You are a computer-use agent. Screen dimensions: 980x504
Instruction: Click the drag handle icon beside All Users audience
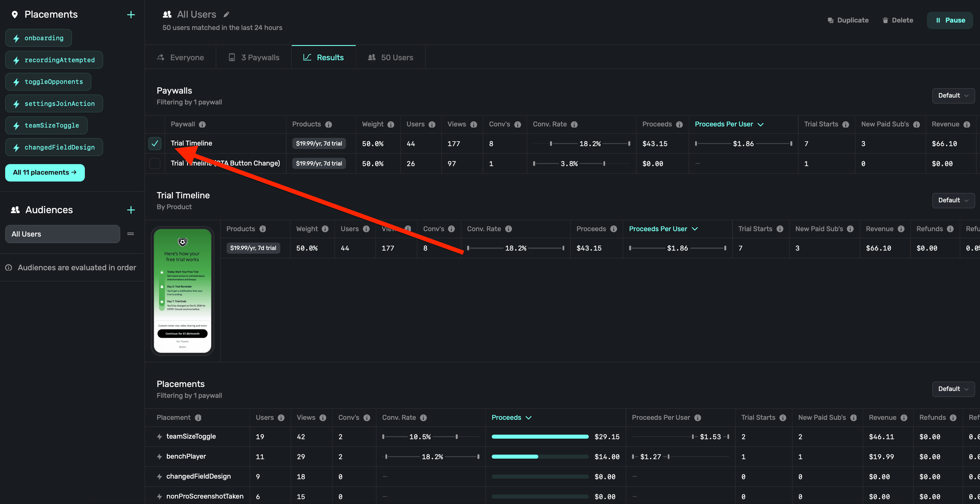(131, 234)
